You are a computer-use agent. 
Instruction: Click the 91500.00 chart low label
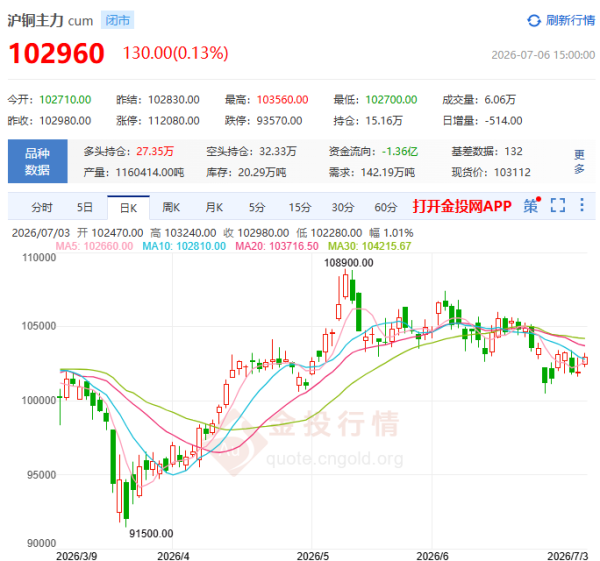click(151, 533)
